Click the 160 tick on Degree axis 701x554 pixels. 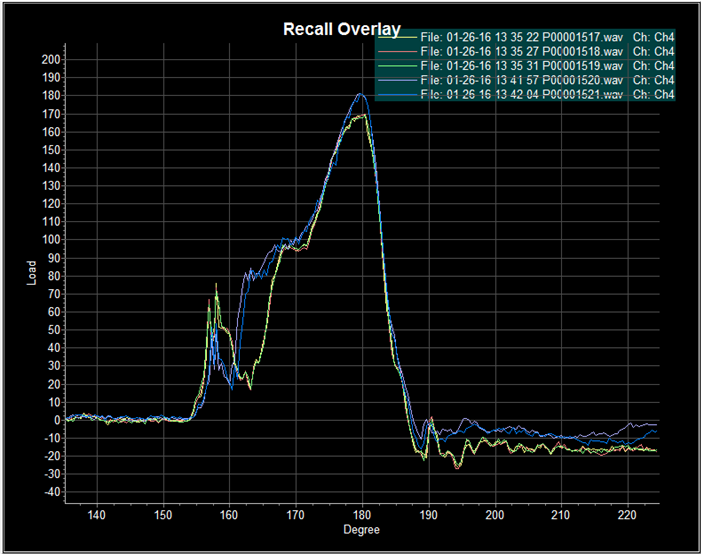[229, 516]
